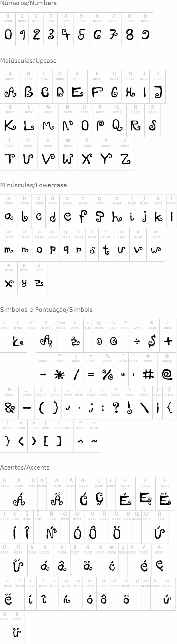This screenshot has width=177, height=644.
Task: Click the Números/Numbers section heading
Action: pos(28,3)
